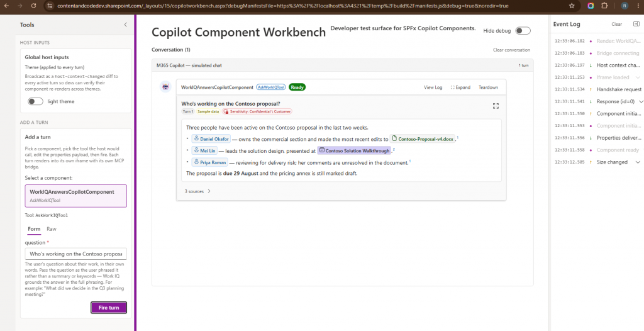Select the WorkIQAnswersCopilotComponent card
644x331 pixels.
click(76, 196)
